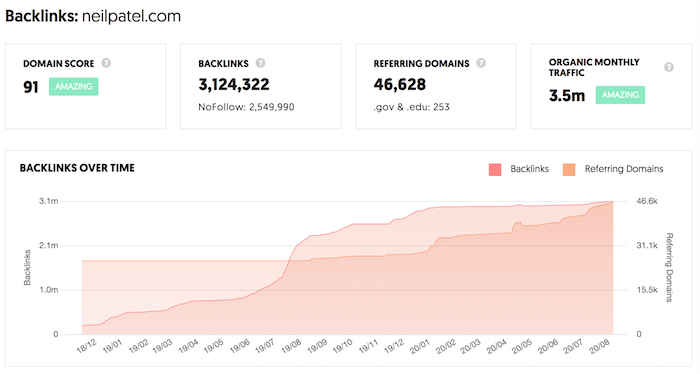This screenshot has height=374, width=700.
Task: Click the 31.1k referring domains axis value
Action: (647, 245)
